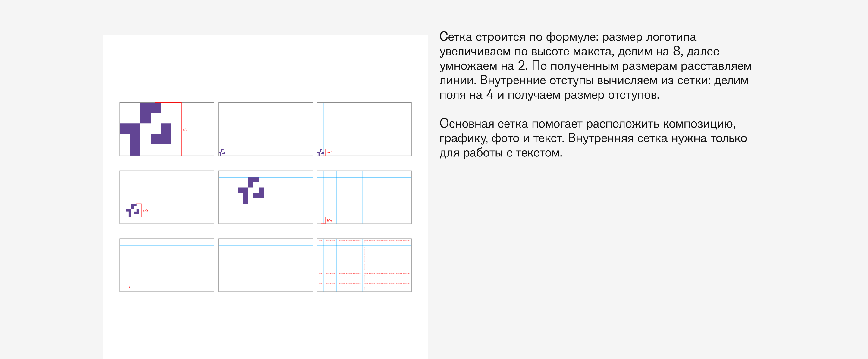Click the a×2 label in the left-middle diagram
Image resolution: width=868 pixels, height=359 pixels.
145,210
